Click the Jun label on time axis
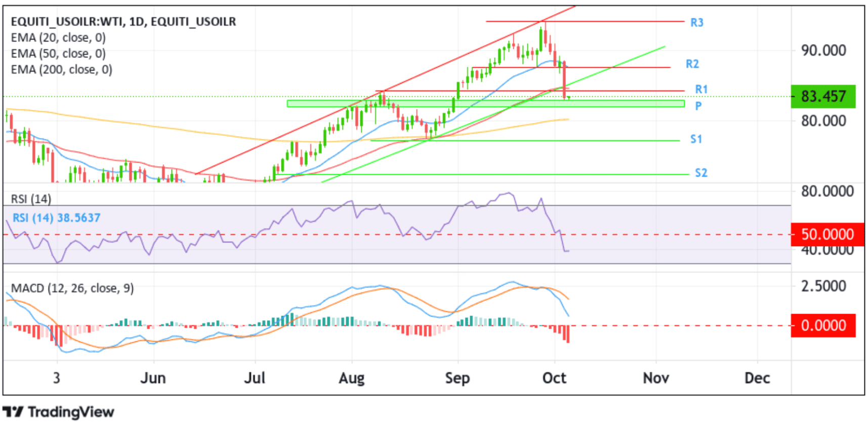The height and width of the screenshot is (432, 868). click(153, 378)
